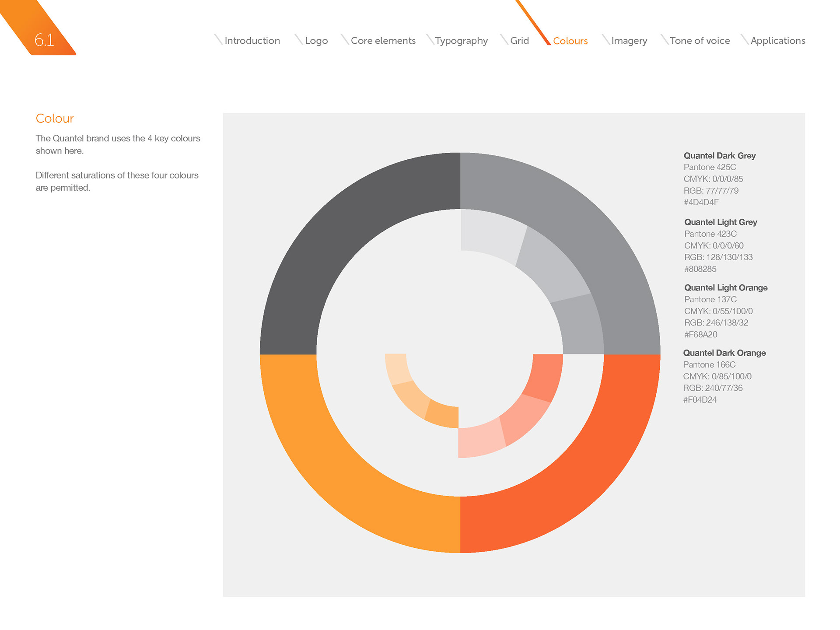
Task: Click 'Quantel Light Grey' heading
Action: click(721, 222)
